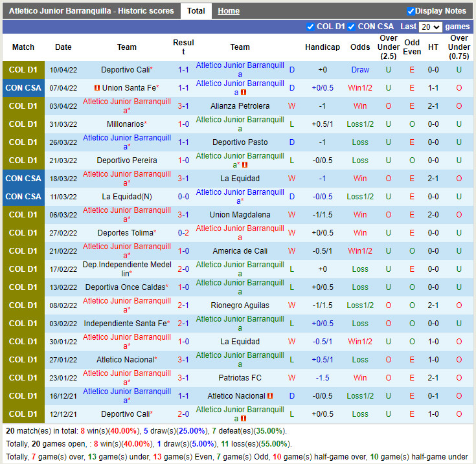Toggle the Display Notes checkbox
This screenshot has height=464, width=476.
pos(411,11)
